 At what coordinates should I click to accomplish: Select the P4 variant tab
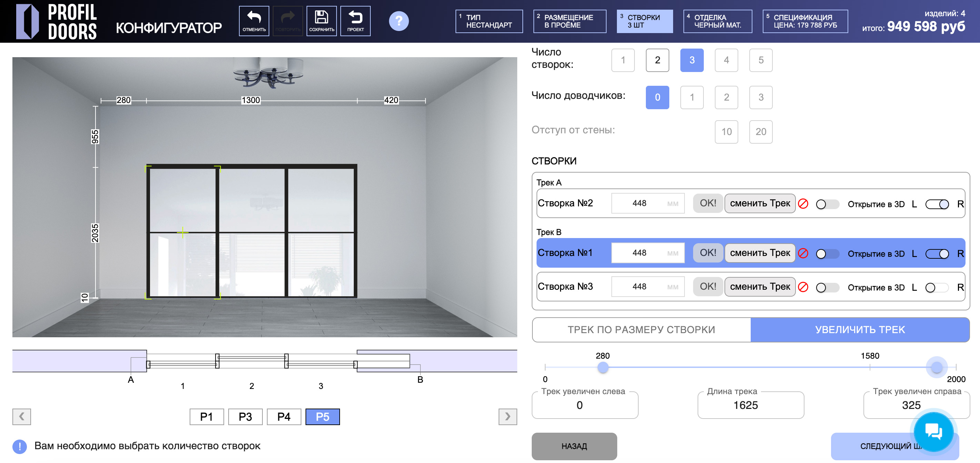click(x=284, y=416)
